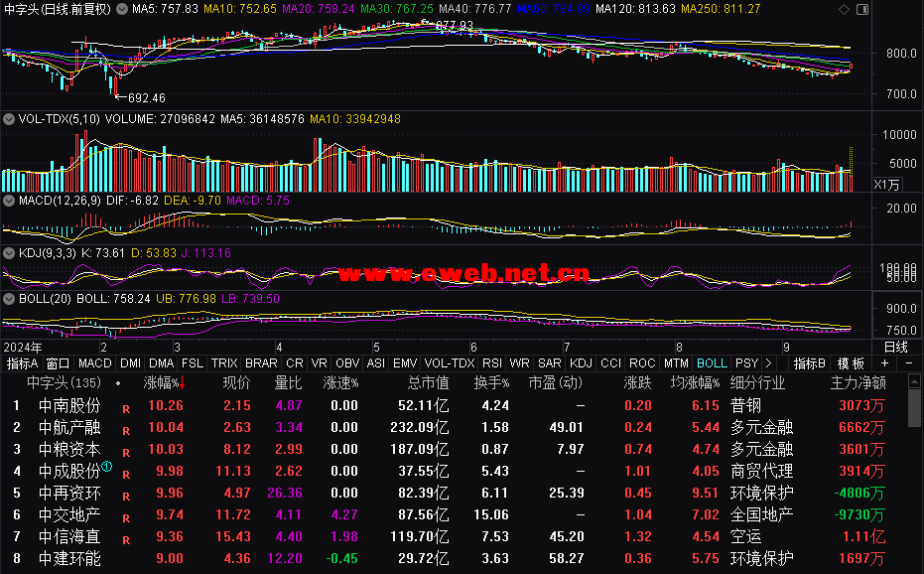Click the diamond icon at chart top-right
The image size is (924, 574).
(x=844, y=9)
